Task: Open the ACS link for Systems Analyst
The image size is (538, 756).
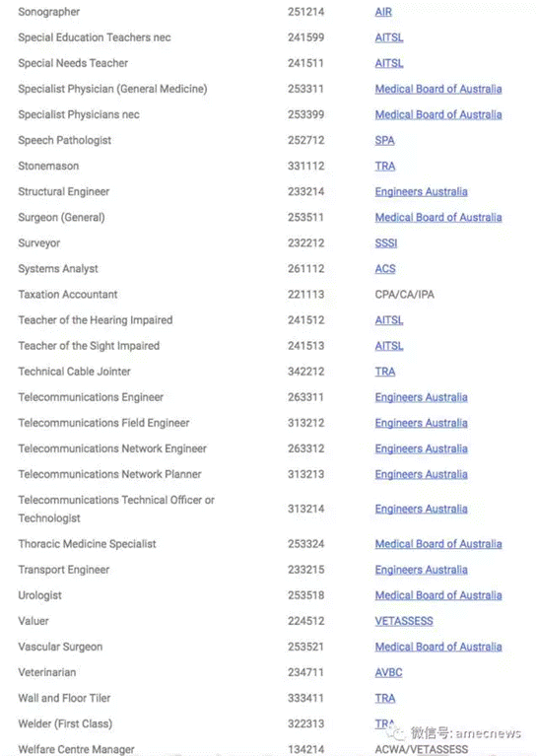Action: pyautogui.click(x=385, y=268)
